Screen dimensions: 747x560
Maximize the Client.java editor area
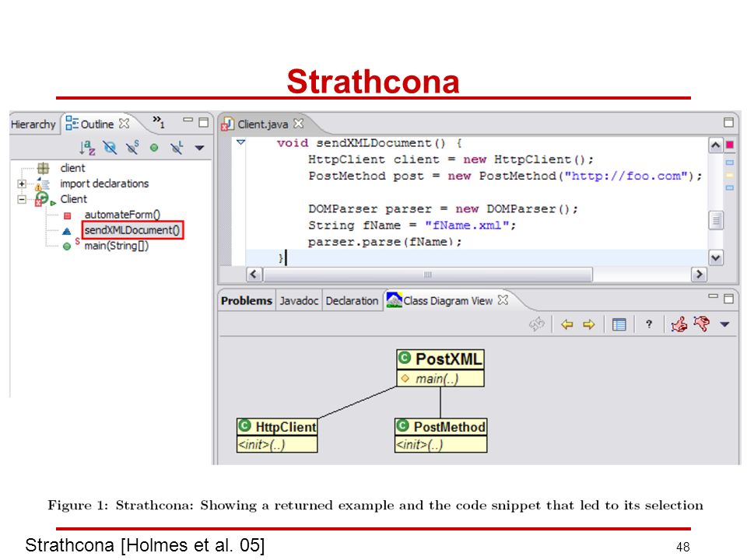728,122
